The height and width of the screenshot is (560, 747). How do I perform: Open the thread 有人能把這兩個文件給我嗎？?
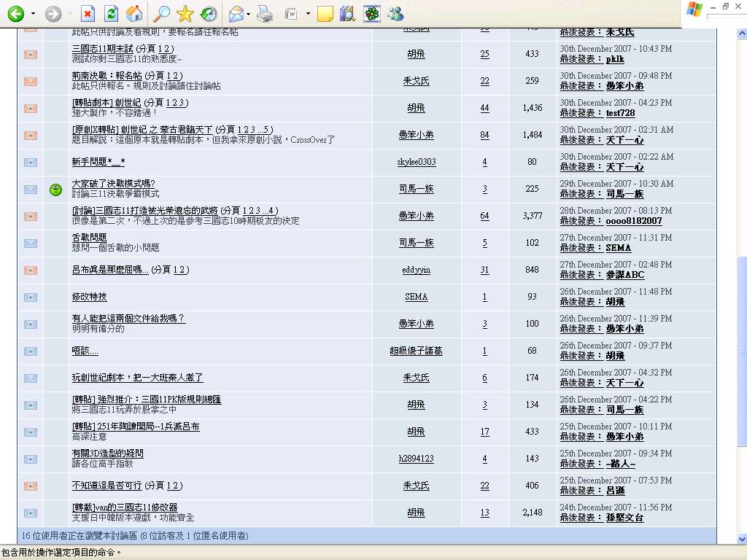(128, 319)
